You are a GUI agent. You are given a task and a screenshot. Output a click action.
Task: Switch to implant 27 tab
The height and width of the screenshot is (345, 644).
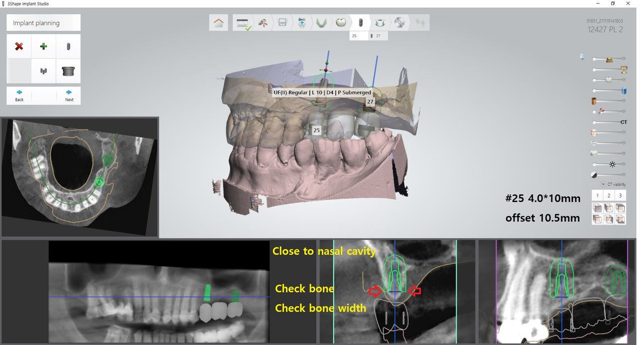click(x=378, y=36)
